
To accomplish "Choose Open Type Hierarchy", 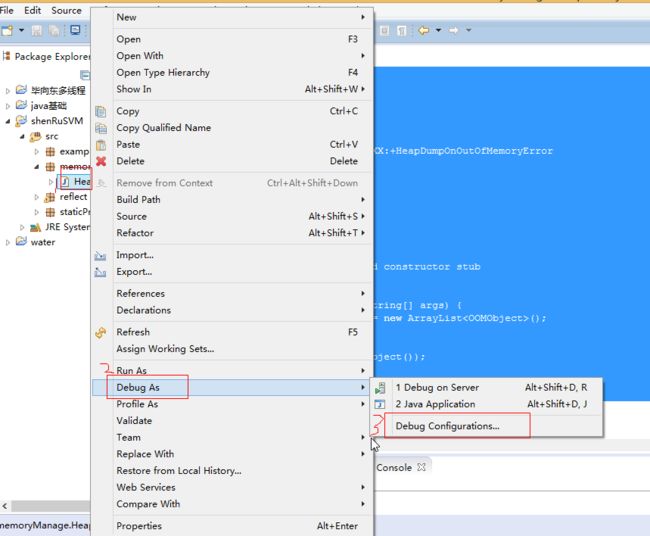I will pyautogui.click(x=233, y=73).
